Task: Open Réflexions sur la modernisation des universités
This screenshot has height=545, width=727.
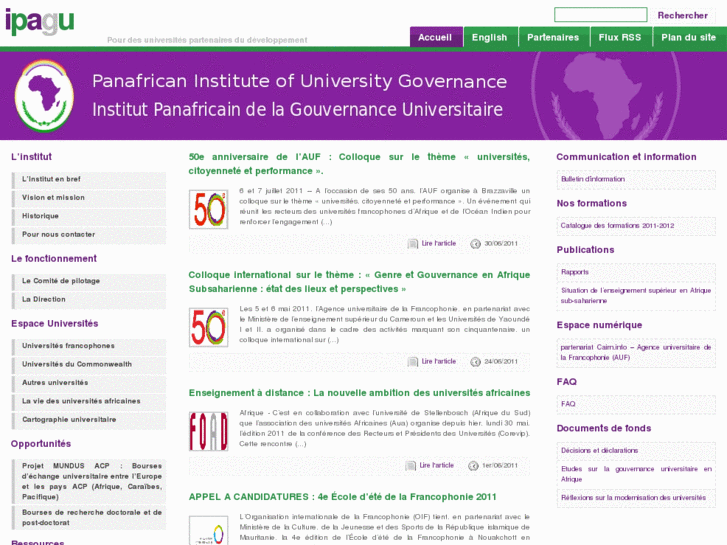Action: pos(636,498)
